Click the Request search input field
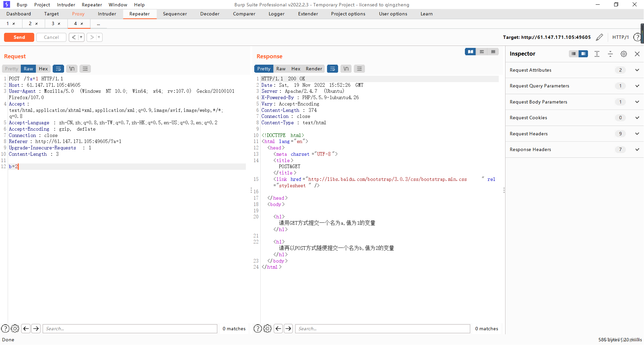 point(130,329)
